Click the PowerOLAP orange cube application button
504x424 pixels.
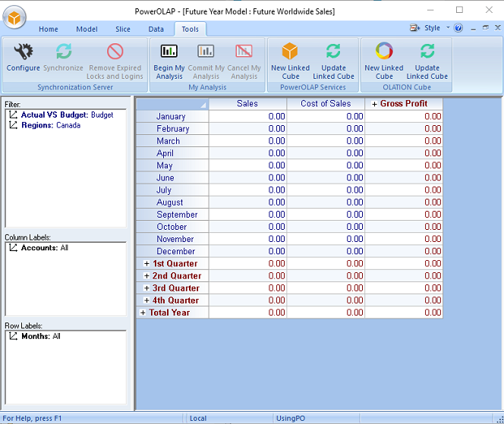click(x=14, y=17)
